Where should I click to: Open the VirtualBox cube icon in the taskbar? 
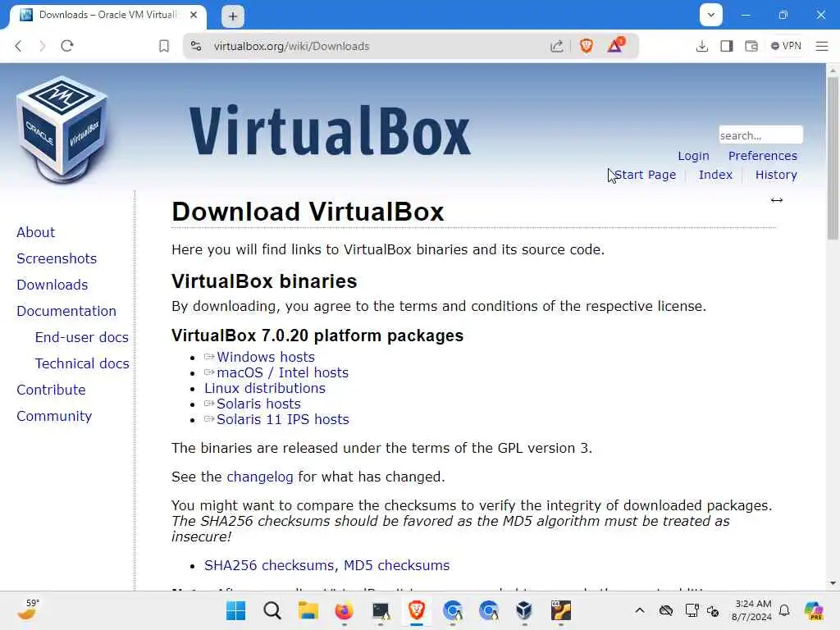click(x=524, y=610)
